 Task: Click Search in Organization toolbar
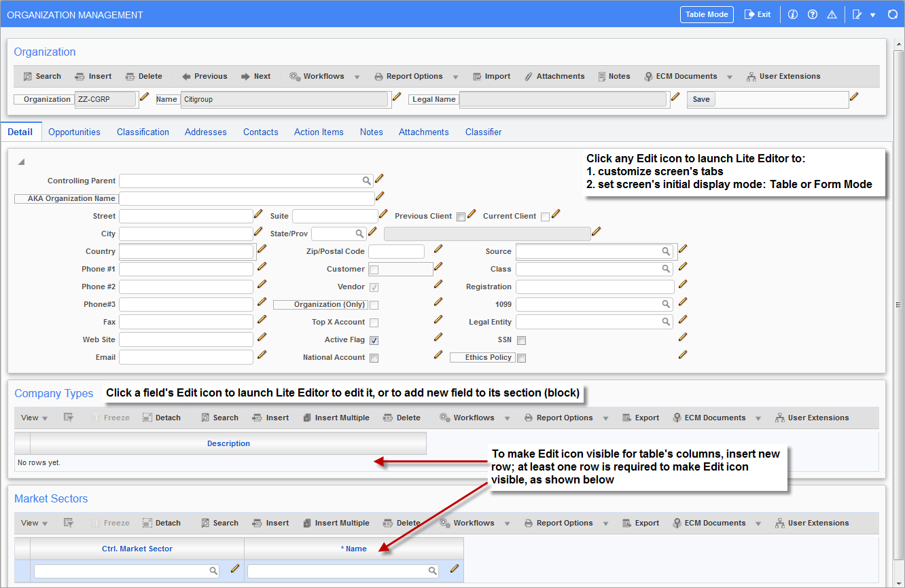[x=42, y=76]
